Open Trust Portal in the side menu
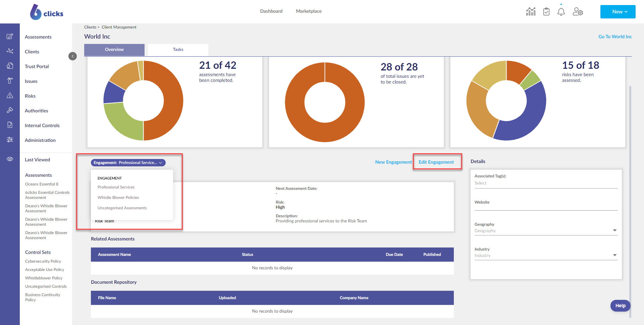The height and width of the screenshot is (325, 644). pos(37,66)
